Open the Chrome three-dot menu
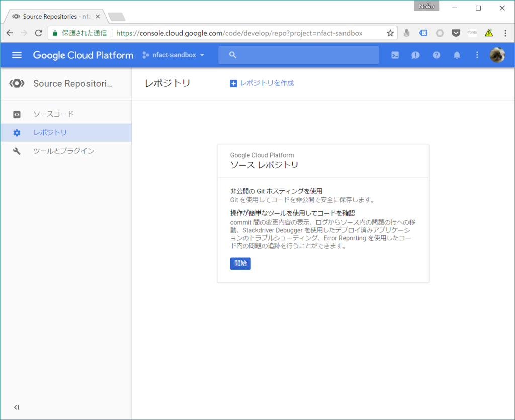The width and height of the screenshot is (515, 420). 505,33
